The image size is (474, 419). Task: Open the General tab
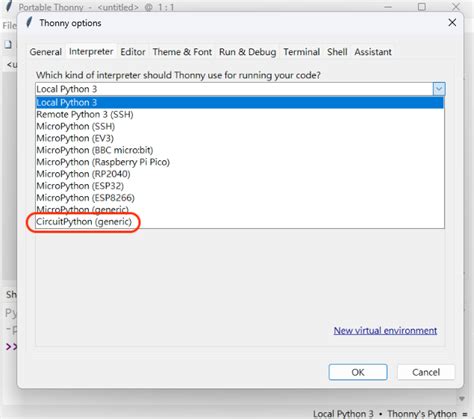46,52
